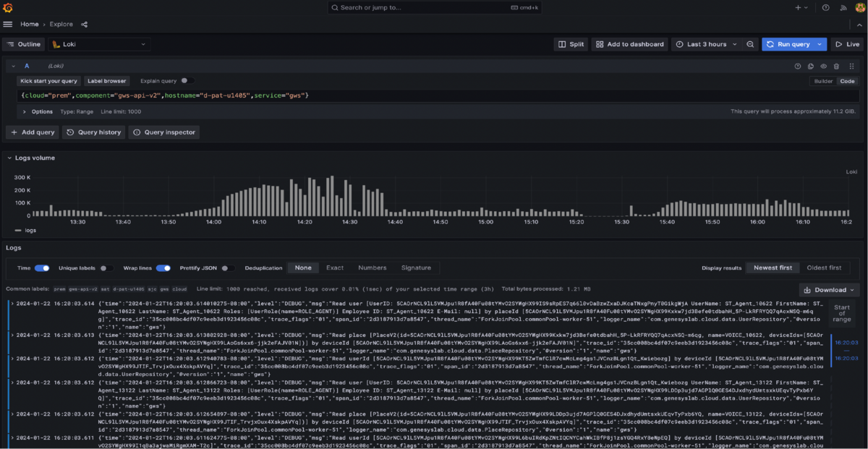Click the Grafana logo icon
Viewport: 868px width, 449px height.
point(9,7)
